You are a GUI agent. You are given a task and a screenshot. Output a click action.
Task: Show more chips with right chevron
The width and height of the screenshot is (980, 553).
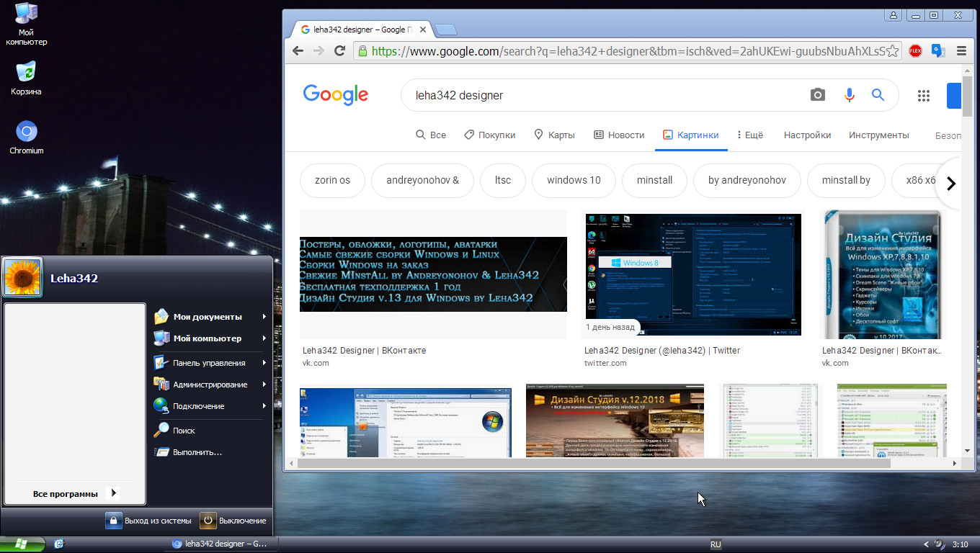[x=950, y=183]
